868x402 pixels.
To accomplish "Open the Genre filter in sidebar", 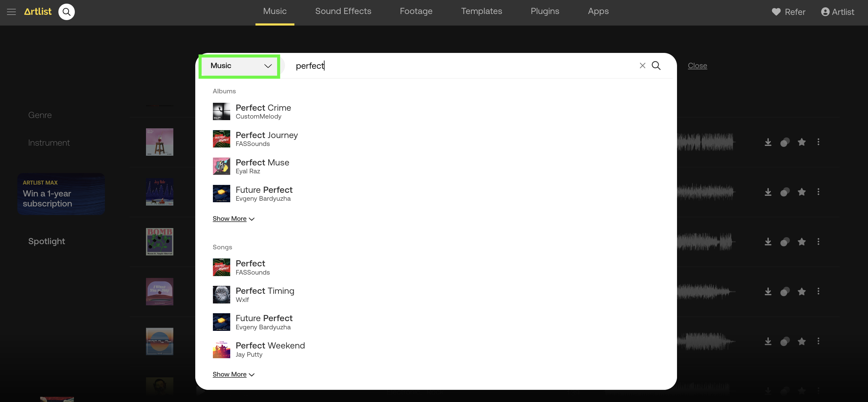I will [x=40, y=115].
